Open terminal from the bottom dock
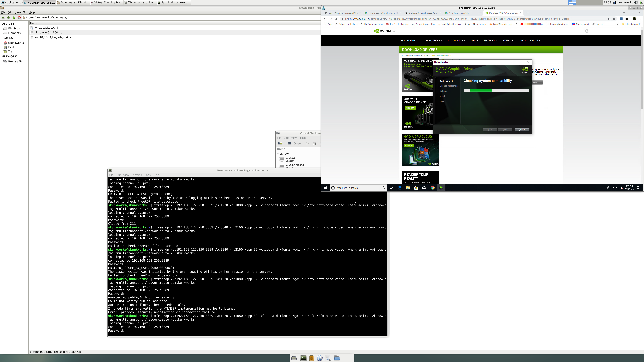Image resolution: width=644 pixels, height=362 pixels. tap(303, 358)
